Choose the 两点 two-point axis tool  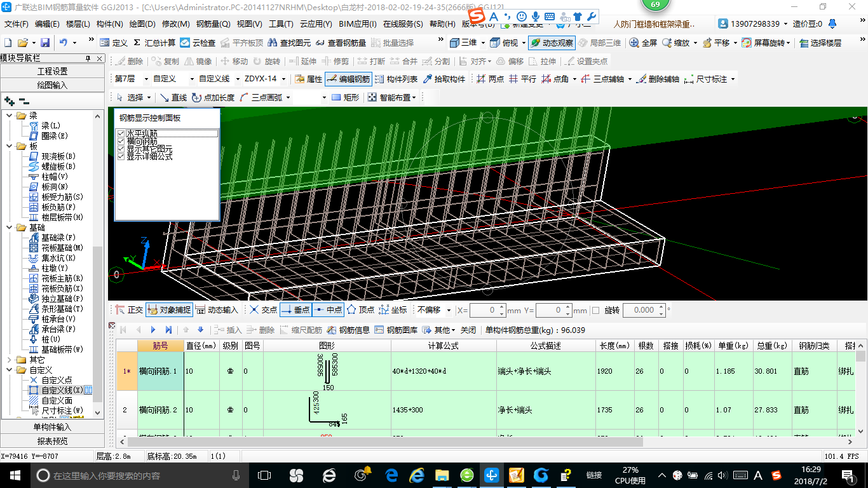490,79
